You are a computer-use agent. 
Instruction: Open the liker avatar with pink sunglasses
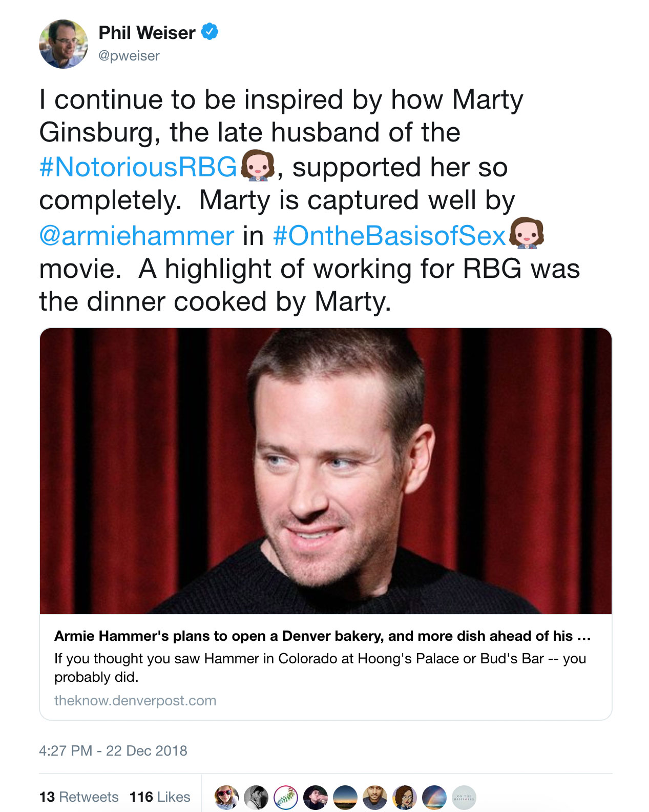click(226, 797)
